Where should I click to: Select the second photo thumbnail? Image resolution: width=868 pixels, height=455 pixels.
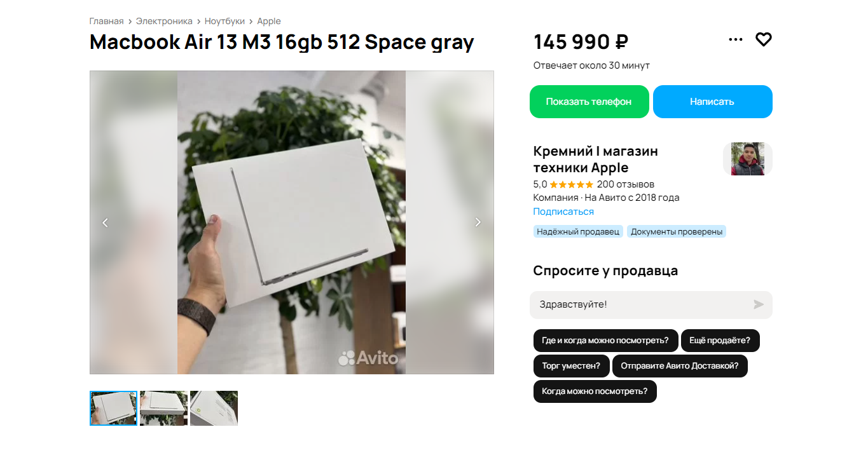pyautogui.click(x=163, y=408)
